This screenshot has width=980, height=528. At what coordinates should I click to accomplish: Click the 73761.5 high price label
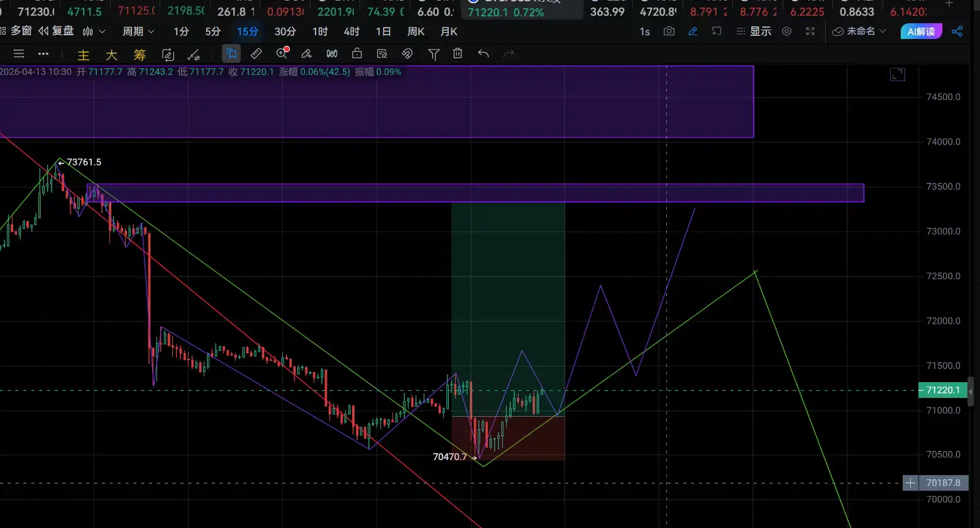[x=84, y=162]
